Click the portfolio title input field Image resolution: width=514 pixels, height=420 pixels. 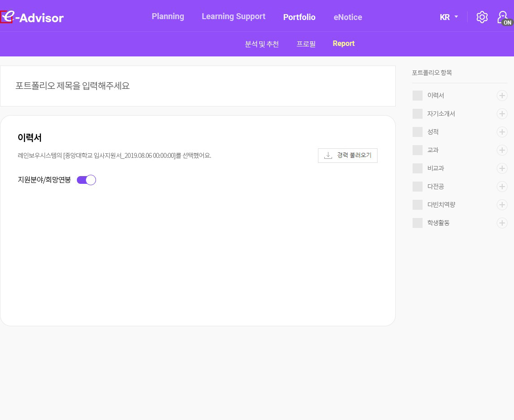(197, 86)
